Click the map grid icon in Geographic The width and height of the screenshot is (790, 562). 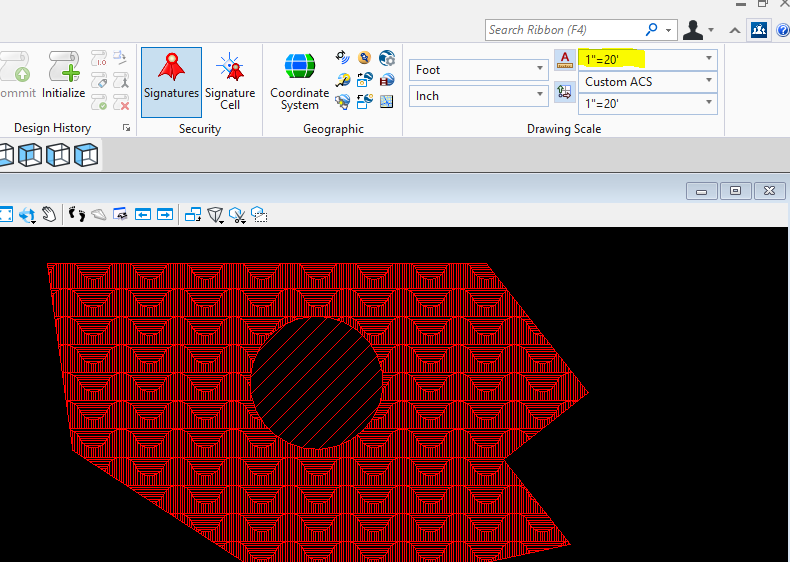386,101
